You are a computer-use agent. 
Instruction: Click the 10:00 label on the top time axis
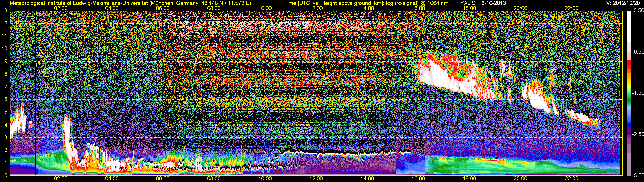pos(265,8)
